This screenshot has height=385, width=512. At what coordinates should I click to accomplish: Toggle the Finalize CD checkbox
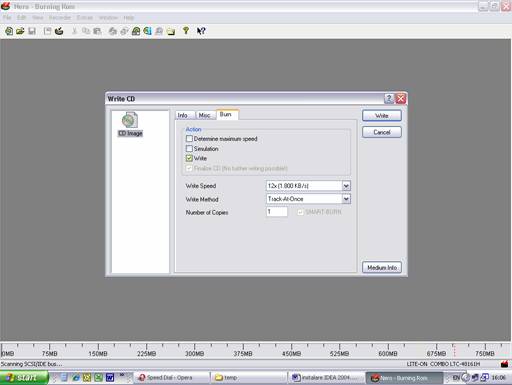189,168
